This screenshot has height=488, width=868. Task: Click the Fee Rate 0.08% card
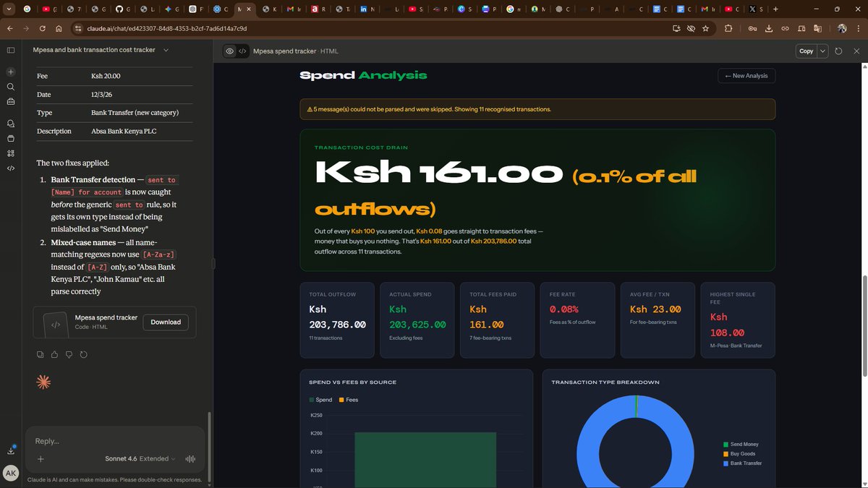pyautogui.click(x=577, y=320)
